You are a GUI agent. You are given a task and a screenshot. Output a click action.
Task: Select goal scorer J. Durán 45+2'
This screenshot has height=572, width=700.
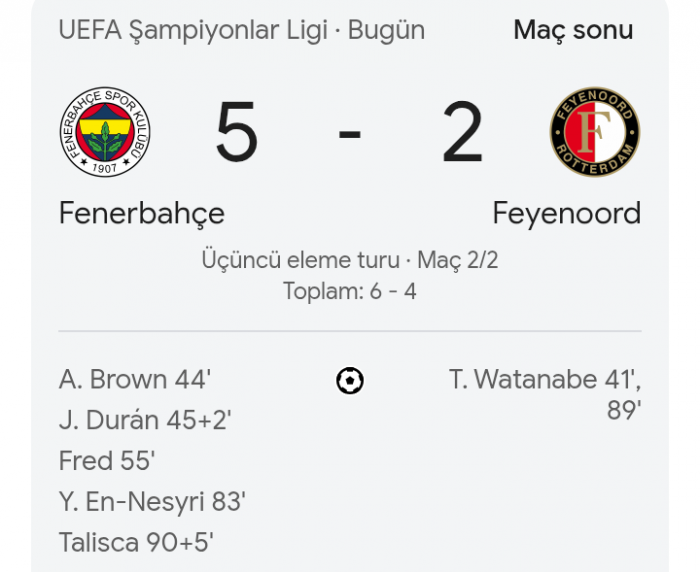145,421
